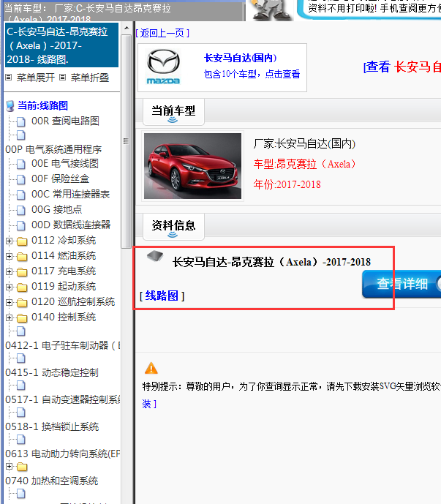Click the folder icon of 0120 巡航控制系统
This screenshot has height=504, width=441.
point(22,302)
